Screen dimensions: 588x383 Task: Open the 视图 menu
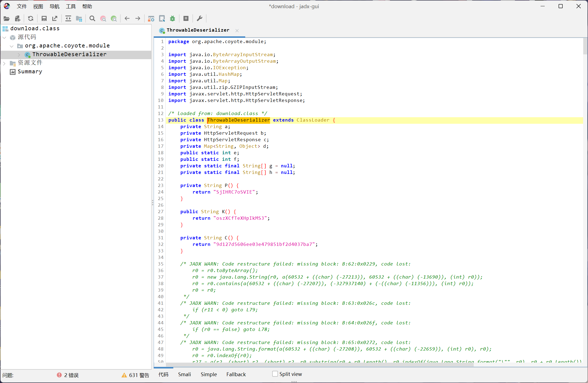(38, 6)
